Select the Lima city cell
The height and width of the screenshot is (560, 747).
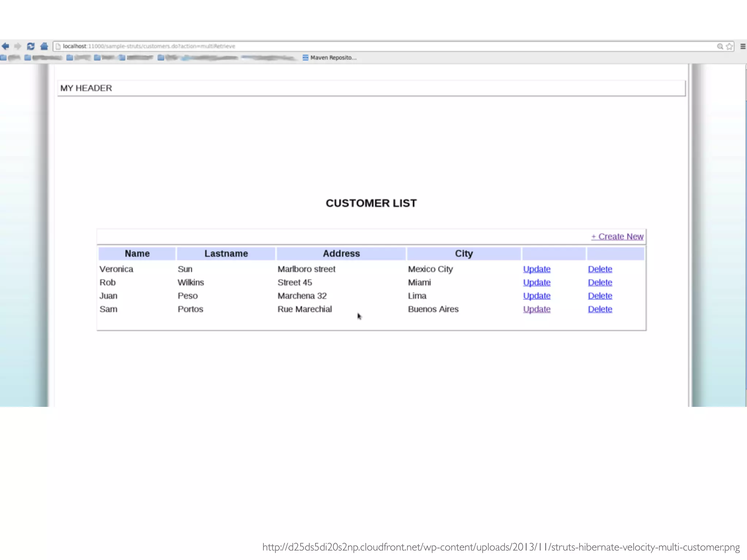click(x=417, y=296)
